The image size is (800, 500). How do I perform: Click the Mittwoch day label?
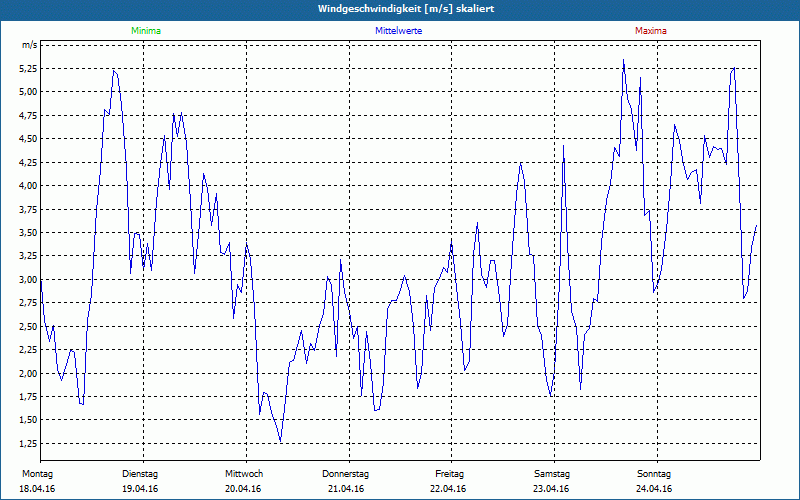[x=244, y=474]
